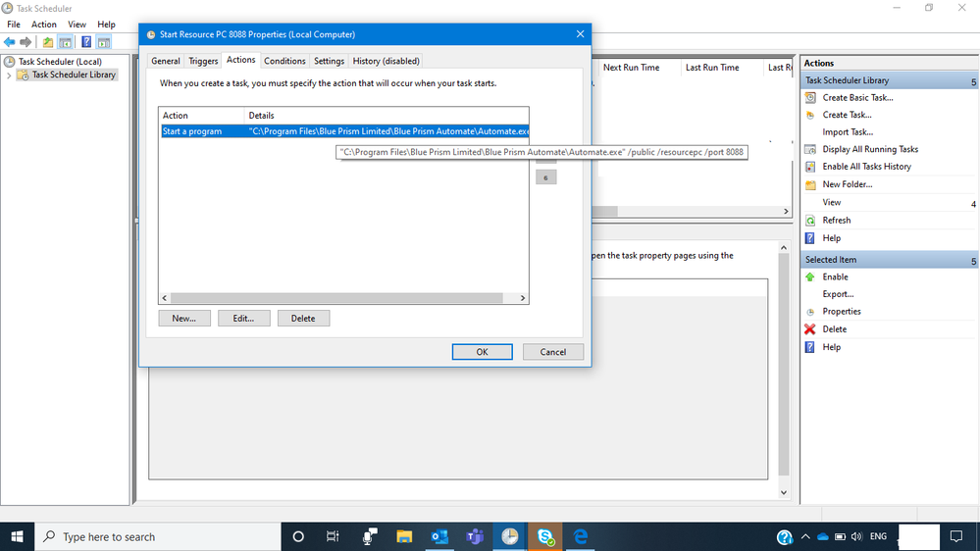This screenshot has height=551, width=980.
Task: Click the Task View icon on taskbar
Action: [333, 536]
